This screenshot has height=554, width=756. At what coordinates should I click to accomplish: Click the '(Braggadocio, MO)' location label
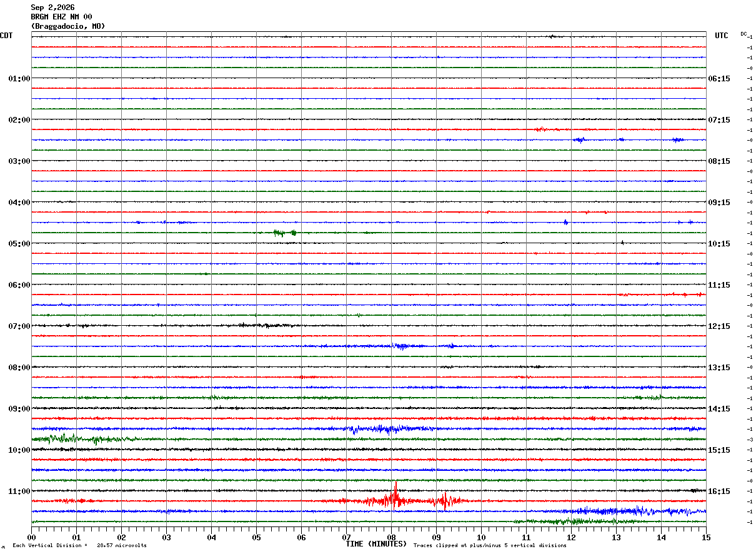[x=67, y=26]
